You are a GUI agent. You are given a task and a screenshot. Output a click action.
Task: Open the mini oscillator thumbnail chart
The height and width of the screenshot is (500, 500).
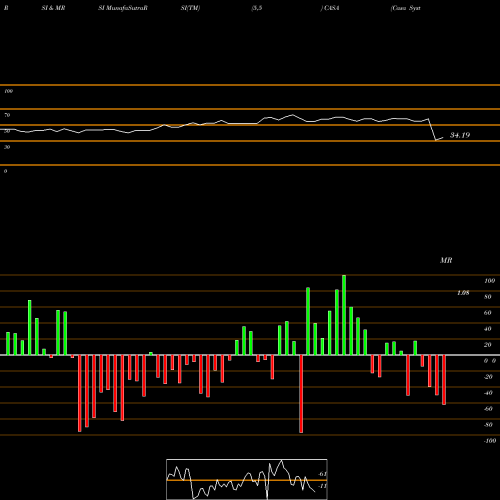pos(247,479)
